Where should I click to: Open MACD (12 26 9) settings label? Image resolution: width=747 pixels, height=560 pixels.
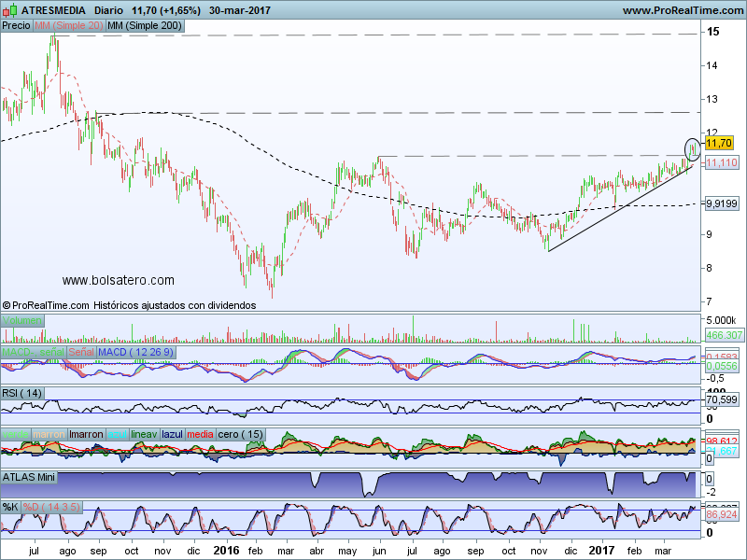pos(134,352)
